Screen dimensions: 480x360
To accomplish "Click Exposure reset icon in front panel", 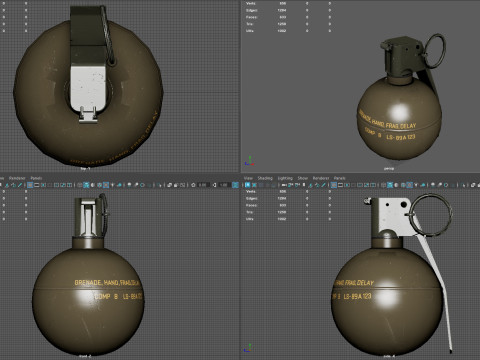I will pos(193,185).
